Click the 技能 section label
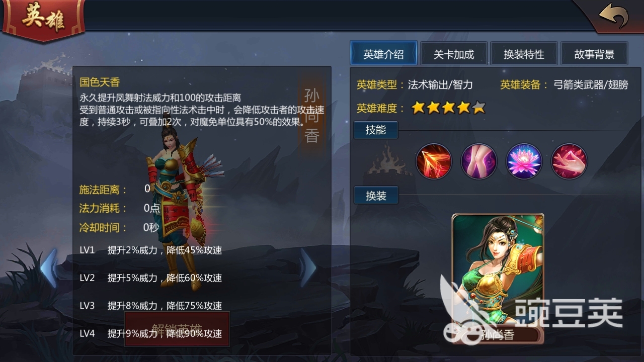The image size is (644, 362). coord(376,130)
